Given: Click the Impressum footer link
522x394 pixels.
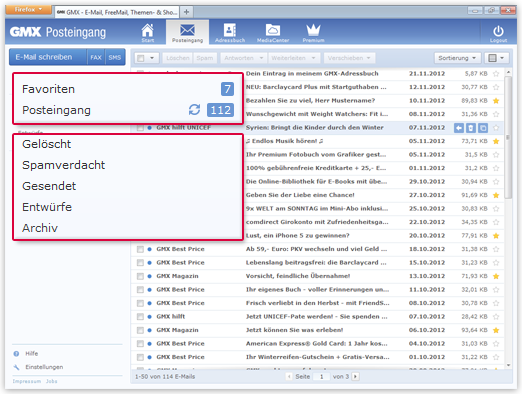Looking at the screenshot, I should click(x=27, y=381).
